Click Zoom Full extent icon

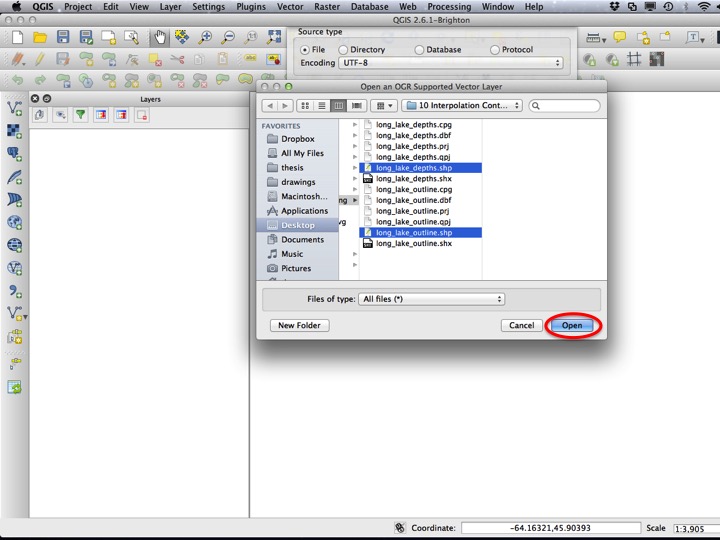(274, 37)
